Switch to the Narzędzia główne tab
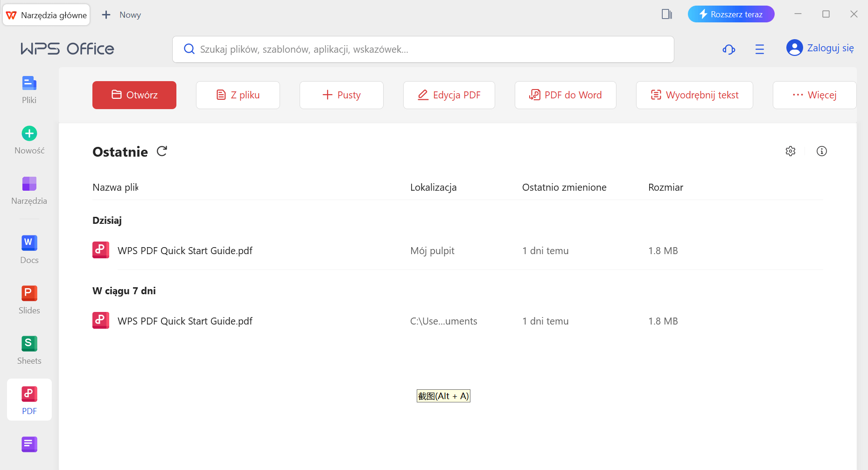Viewport: 868px width, 470px height. point(47,15)
